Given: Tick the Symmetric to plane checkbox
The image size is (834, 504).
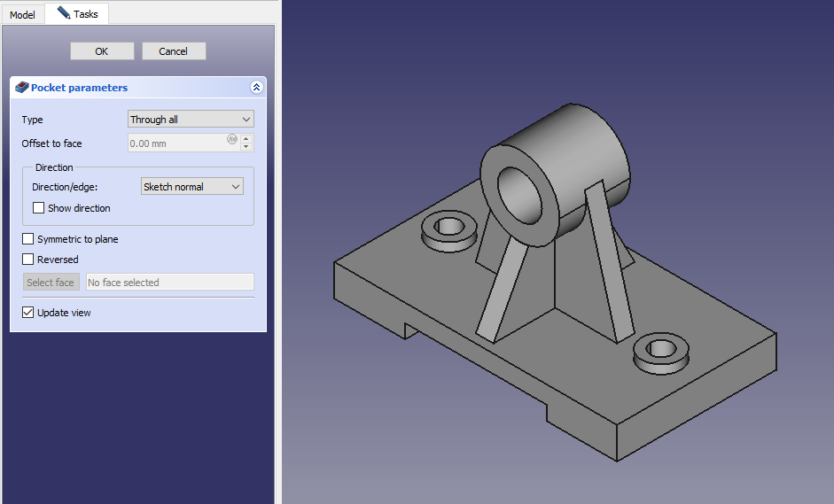Looking at the screenshot, I should pos(28,239).
